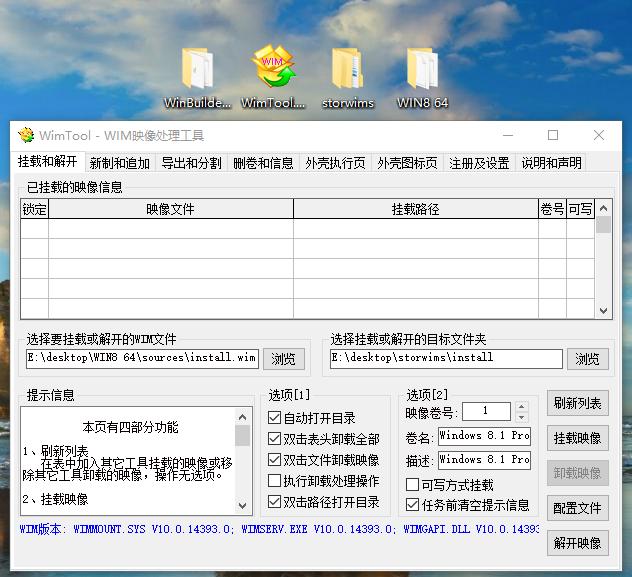Click down arrow of 提示信息 scrollbar
This screenshot has width=632, height=577.
242,505
